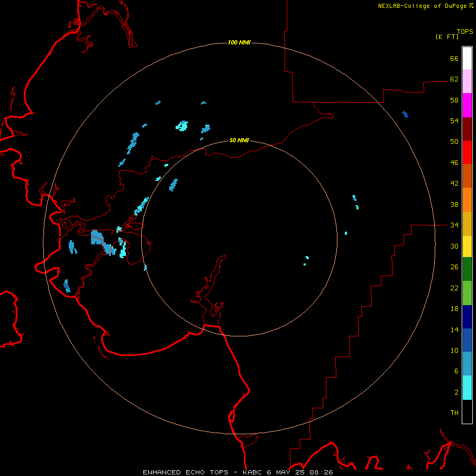Click the "100 NMI" range ring label

[239, 42]
